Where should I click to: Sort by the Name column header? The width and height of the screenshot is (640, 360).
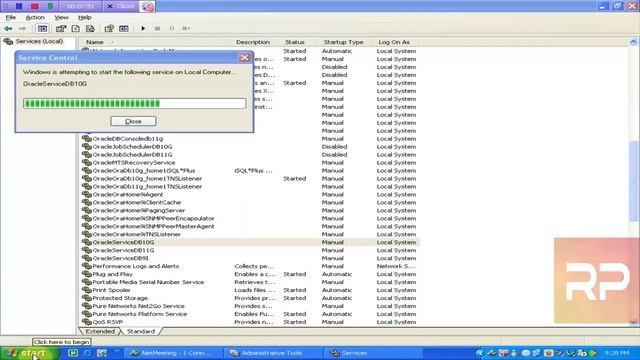pos(156,42)
